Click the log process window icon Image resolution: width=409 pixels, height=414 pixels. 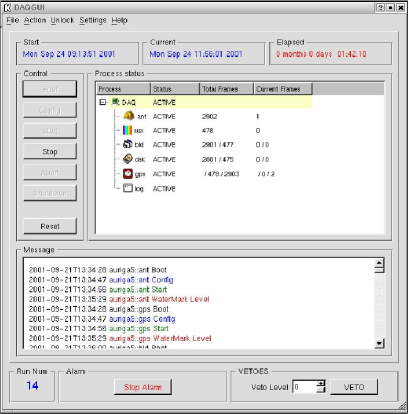[128, 188]
